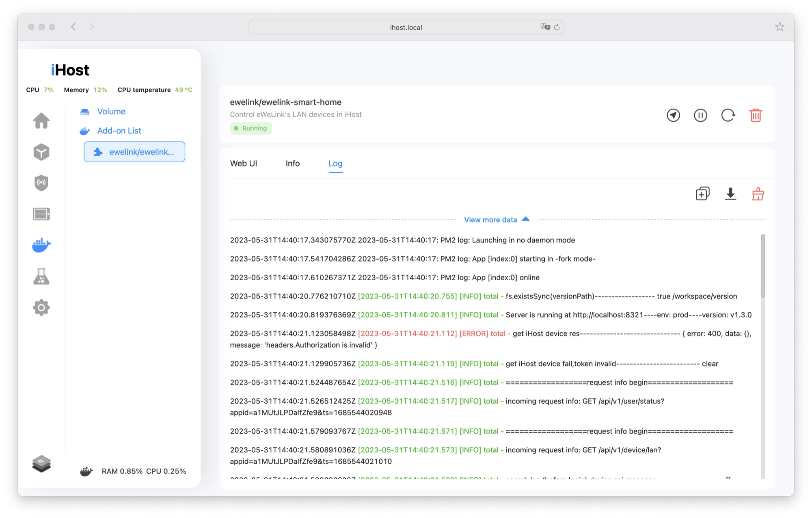The image size is (812, 518).
Task: Open the add-on with the compass arrow icon
Action: click(x=673, y=115)
